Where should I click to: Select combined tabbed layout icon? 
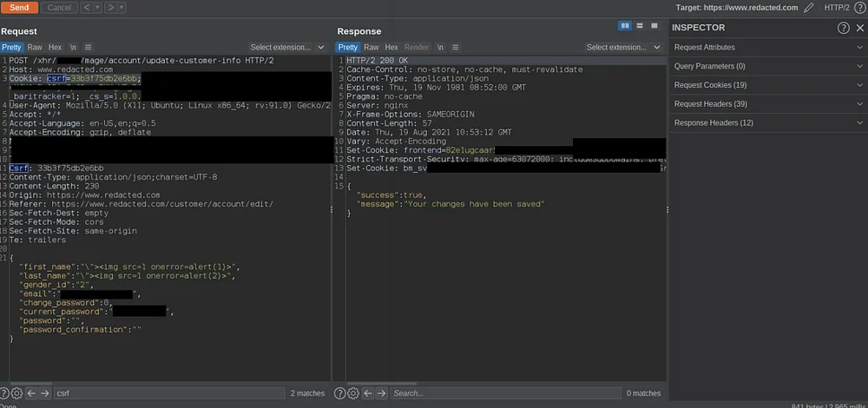(x=654, y=25)
